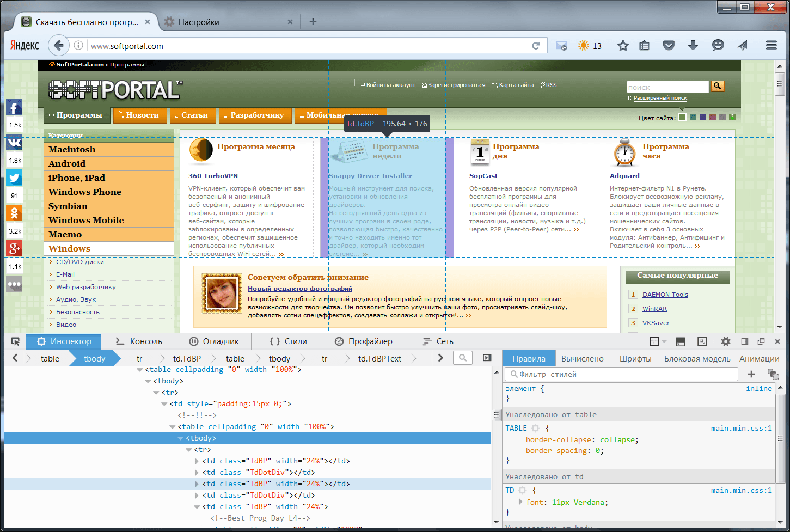Viewport: 790px width, 532px height.
Task: Choose the red site color swatch
Action: click(x=713, y=117)
